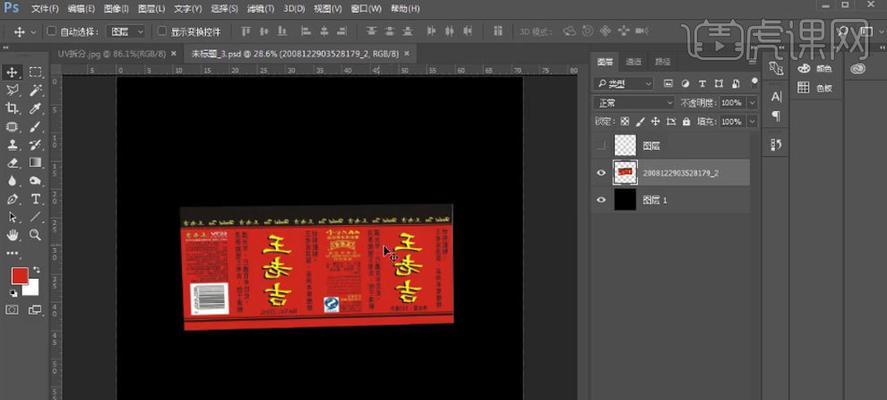
Task: Open the 图层(L) menu
Action: 151,9
